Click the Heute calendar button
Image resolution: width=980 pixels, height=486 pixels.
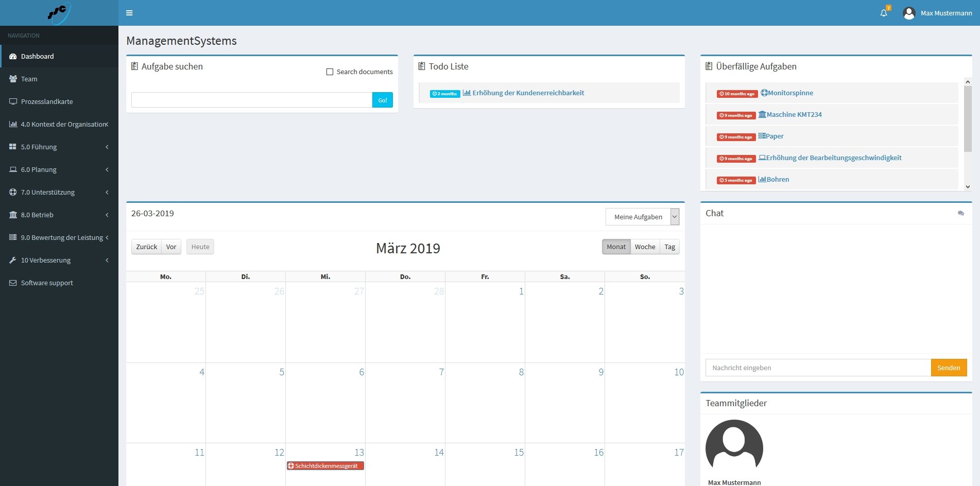pos(200,247)
